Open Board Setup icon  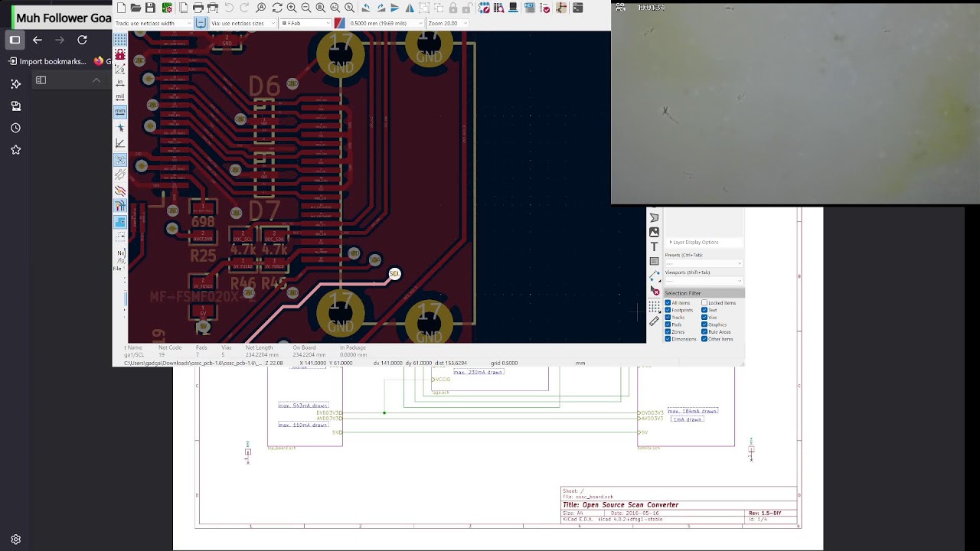pyautogui.click(x=167, y=8)
